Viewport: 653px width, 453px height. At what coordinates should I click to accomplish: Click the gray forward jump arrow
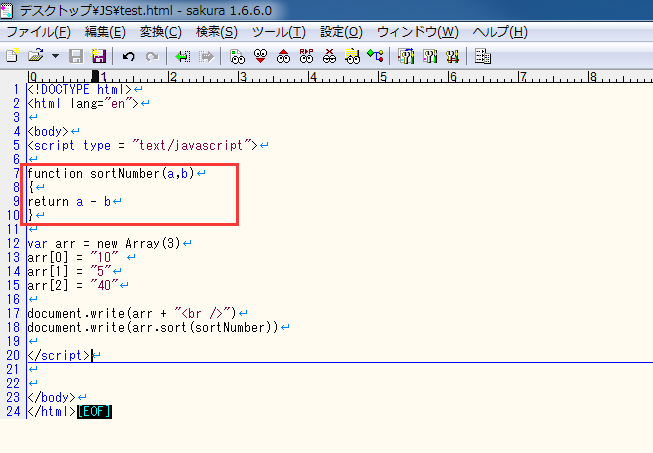point(206,56)
